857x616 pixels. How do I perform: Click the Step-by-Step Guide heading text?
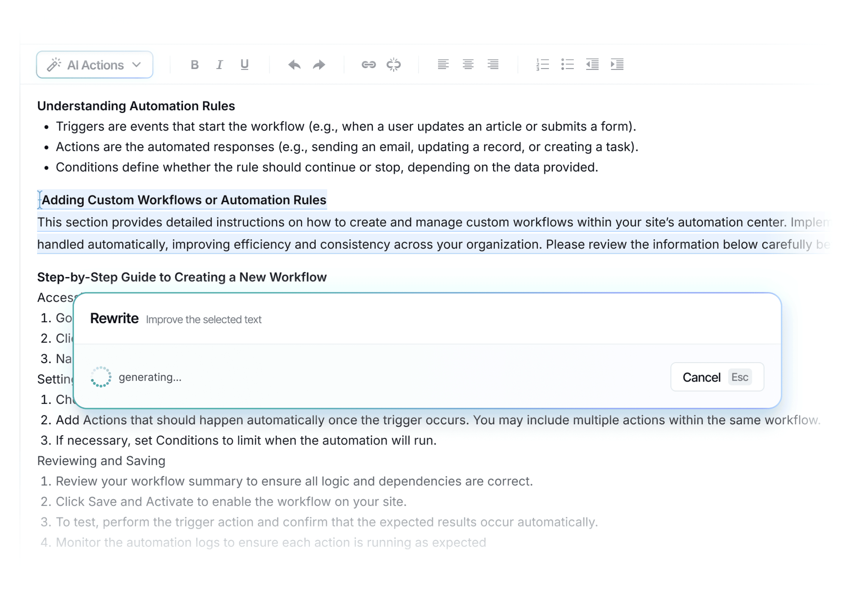pyautogui.click(x=182, y=277)
